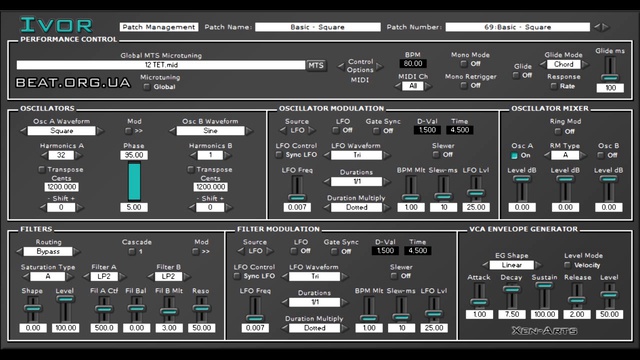Increase Osc B Shift value
Screen dimensions: 640x360
[x=229, y=207]
